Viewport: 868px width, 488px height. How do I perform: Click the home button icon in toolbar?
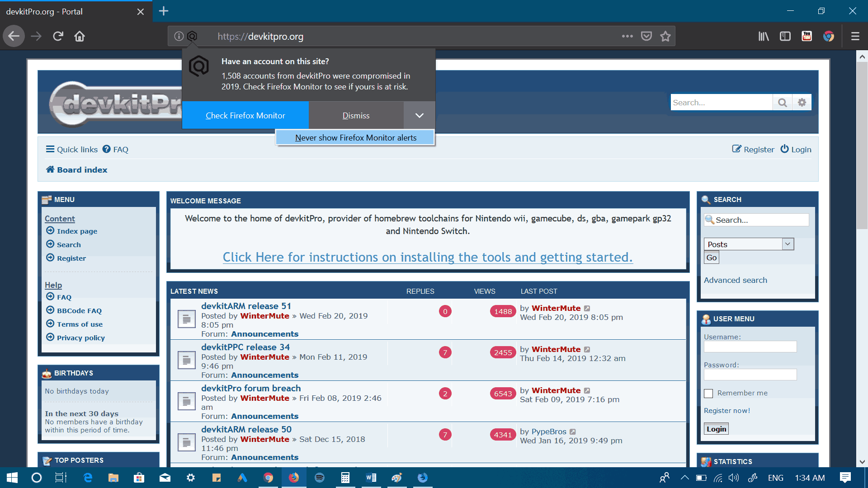click(79, 37)
